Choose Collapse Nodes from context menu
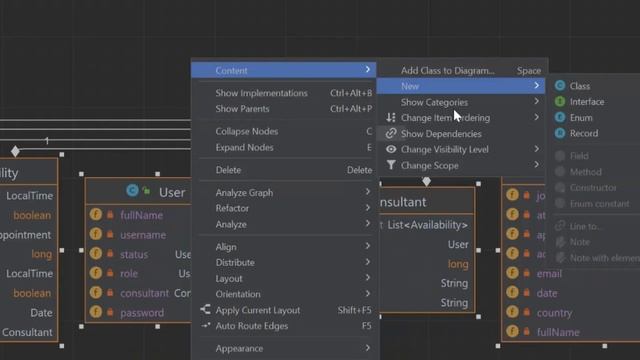Screen dimensions: 640x360 coord(285,131)
